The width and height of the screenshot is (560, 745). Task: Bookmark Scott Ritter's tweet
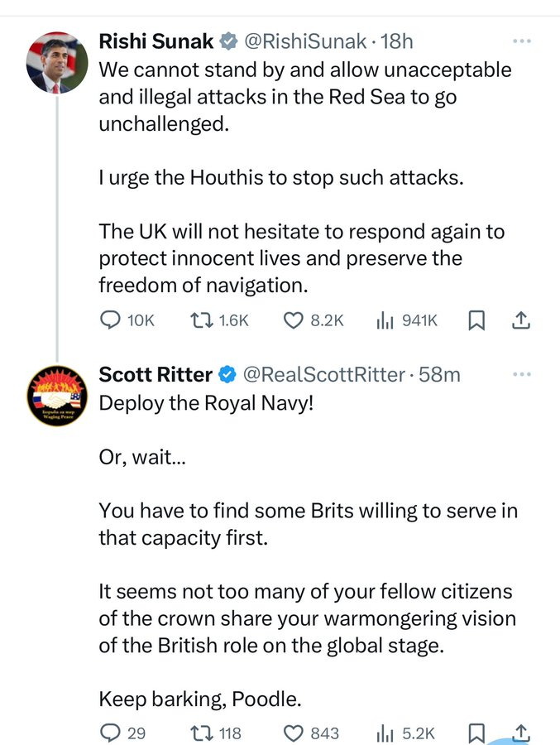coord(476,733)
